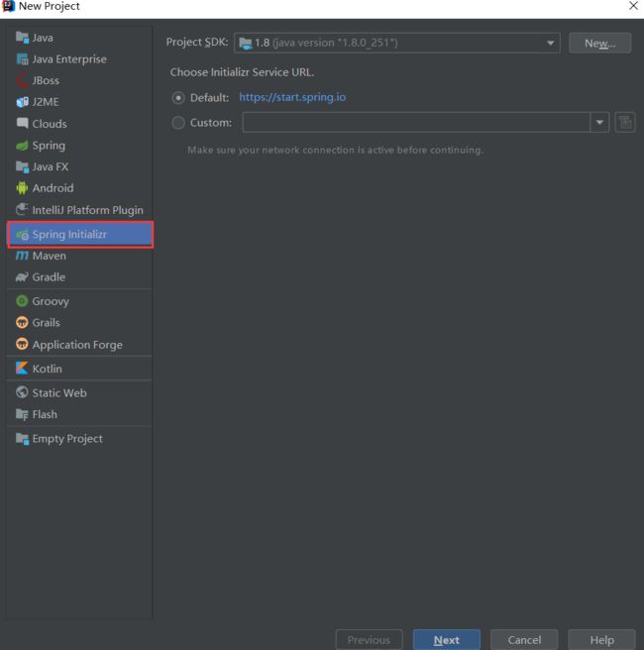The width and height of the screenshot is (644, 650).
Task: Select the Groovy green circle icon
Action: pyautogui.click(x=22, y=301)
